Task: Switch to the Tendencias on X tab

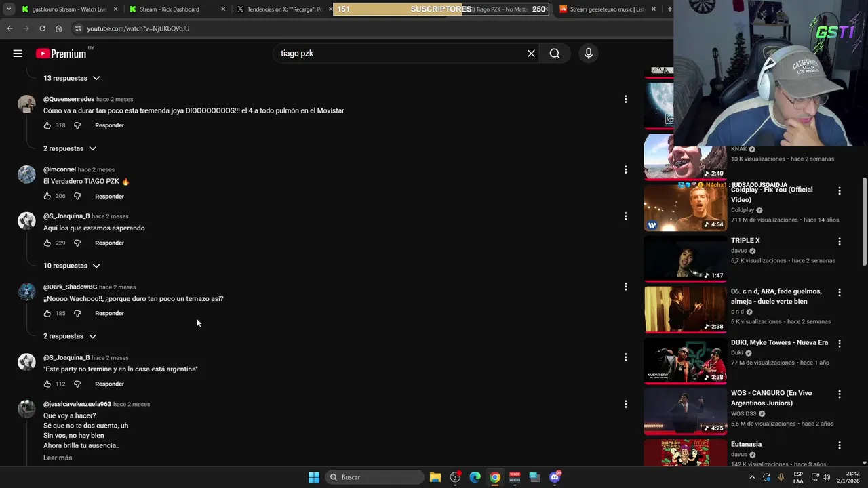Action: 282,9
